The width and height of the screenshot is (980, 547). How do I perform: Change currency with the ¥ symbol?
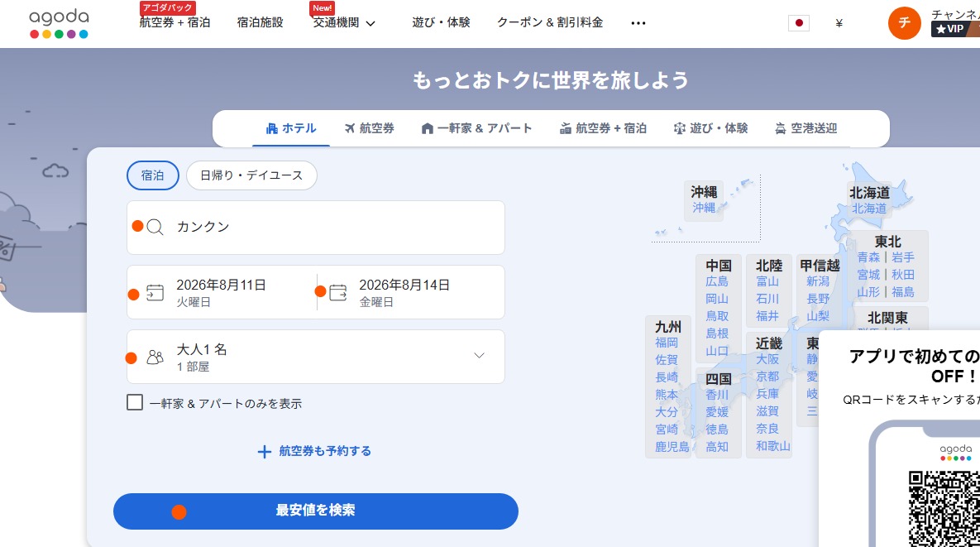tap(839, 23)
